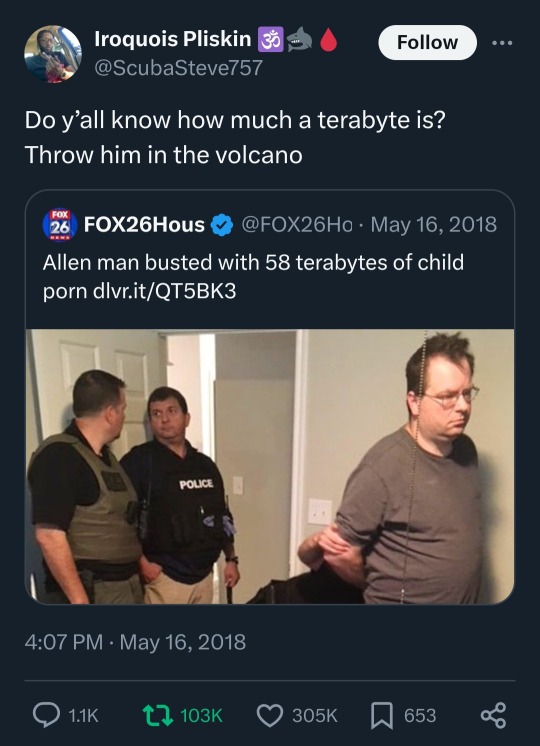Open Iroquois Pliskin's profile picture
Image resolution: width=540 pixels, height=746 pixels.
pyautogui.click(x=53, y=54)
